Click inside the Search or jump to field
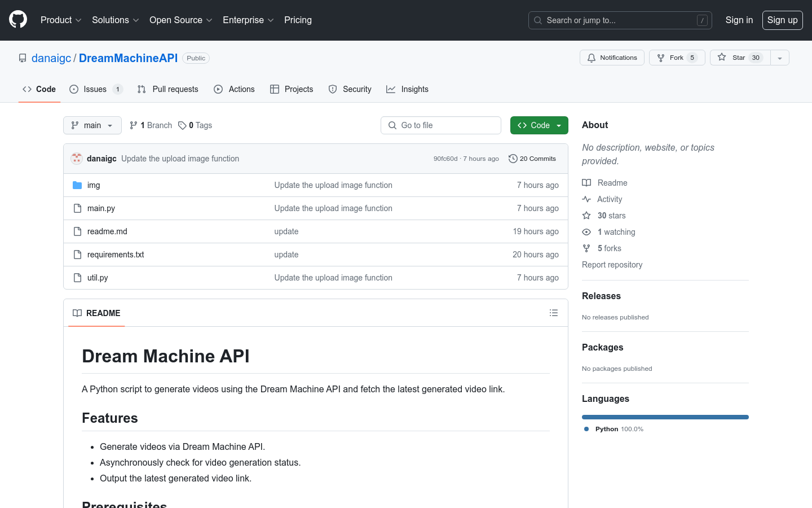 [x=615, y=20]
